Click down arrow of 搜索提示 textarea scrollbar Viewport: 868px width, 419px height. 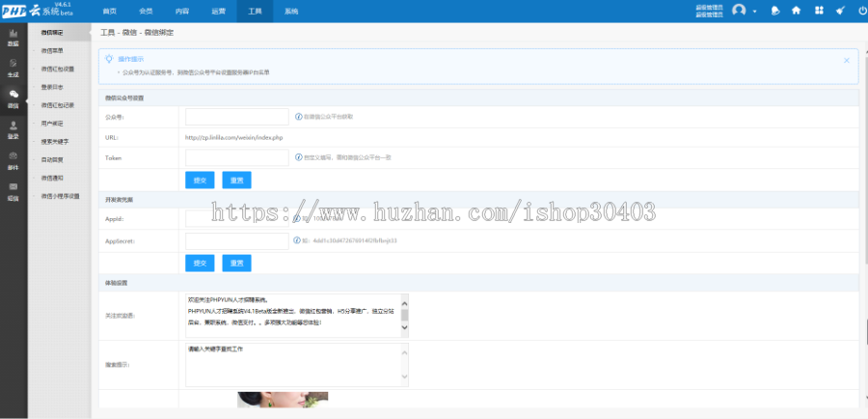click(405, 377)
